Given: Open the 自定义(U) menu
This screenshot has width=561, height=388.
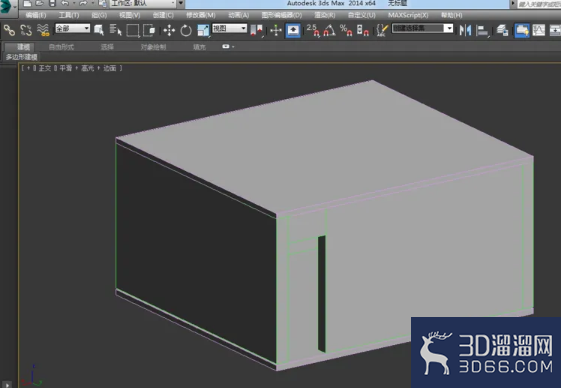Looking at the screenshot, I should point(362,15).
